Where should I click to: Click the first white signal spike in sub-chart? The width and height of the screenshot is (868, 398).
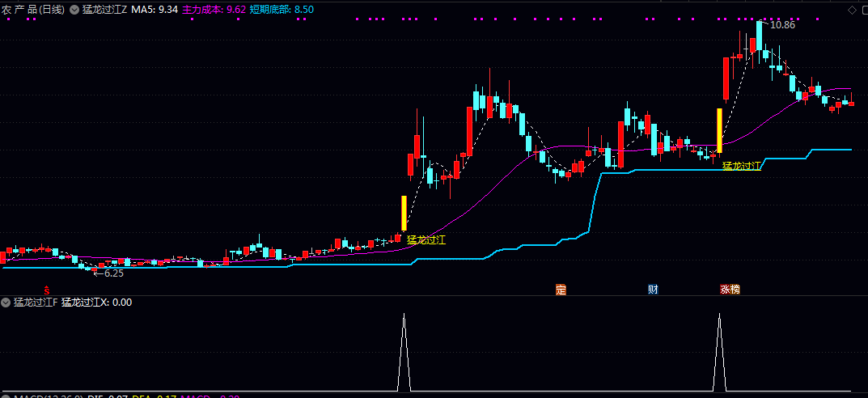404,352
